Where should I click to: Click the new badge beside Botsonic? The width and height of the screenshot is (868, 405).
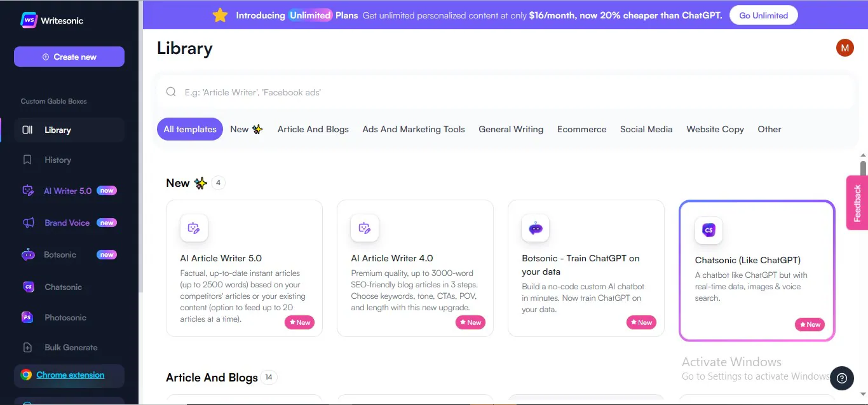107,255
